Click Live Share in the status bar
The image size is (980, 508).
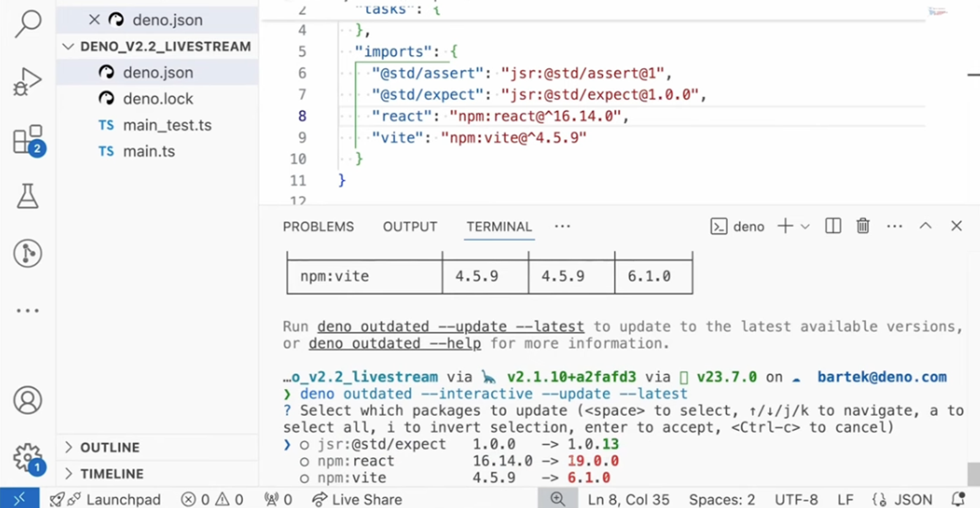(357, 499)
